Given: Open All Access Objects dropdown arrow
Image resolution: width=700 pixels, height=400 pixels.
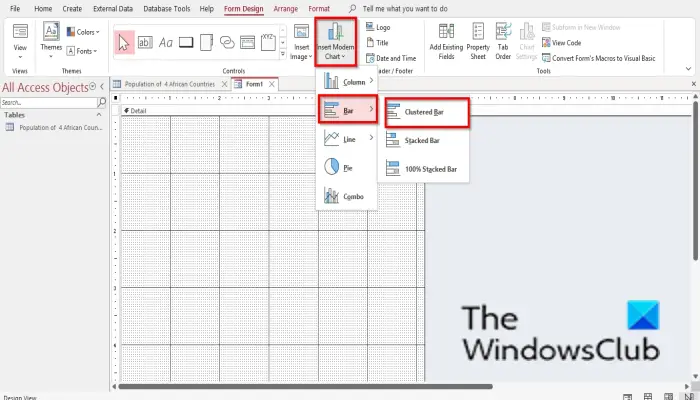Looking at the screenshot, I should 92,87.
